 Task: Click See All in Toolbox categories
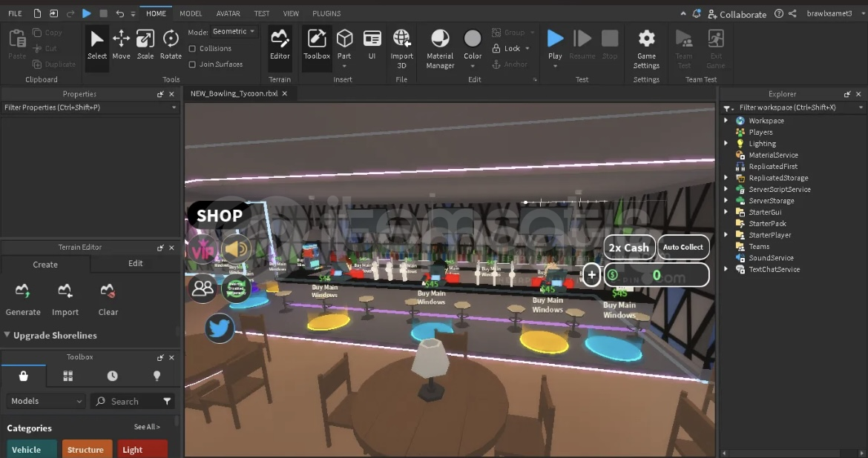pyautogui.click(x=147, y=426)
